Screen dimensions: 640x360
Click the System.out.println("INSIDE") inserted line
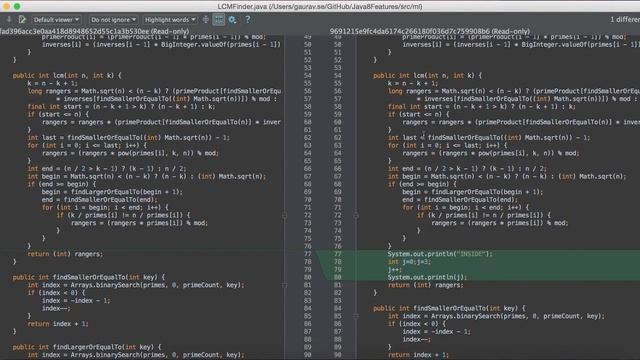tap(440, 254)
